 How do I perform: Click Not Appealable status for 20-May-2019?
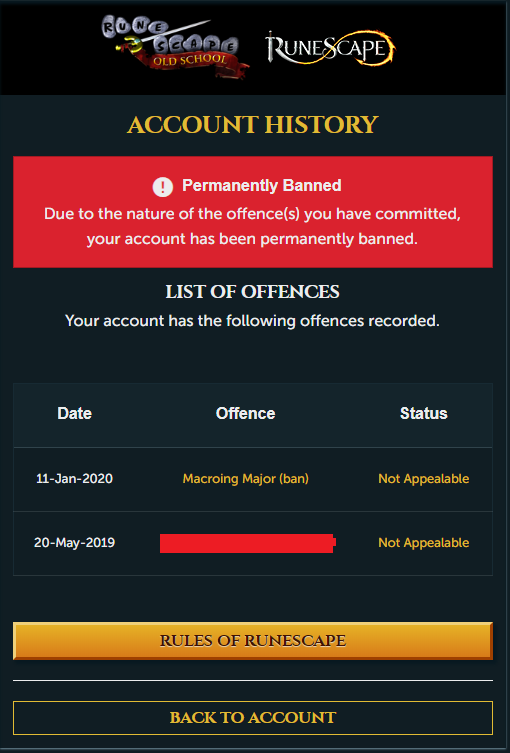click(424, 543)
